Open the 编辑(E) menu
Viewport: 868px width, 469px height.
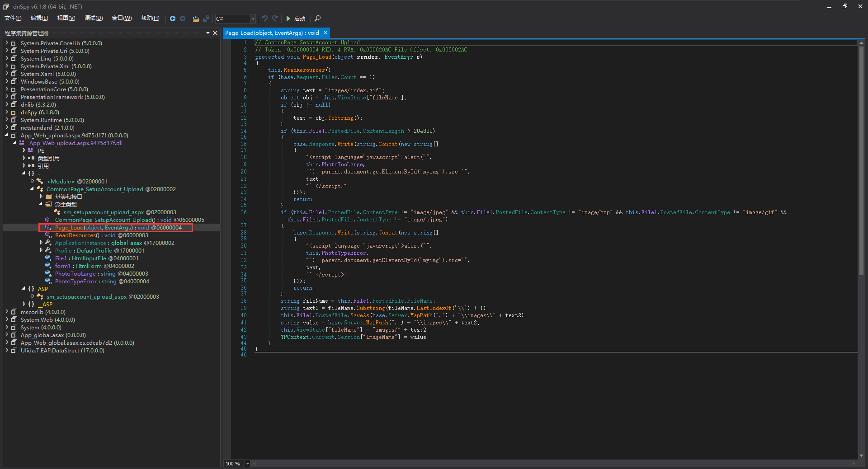coord(39,18)
